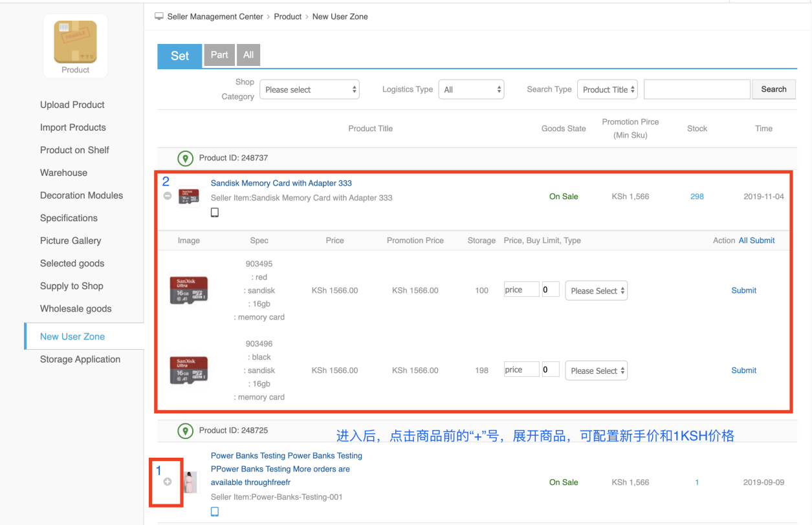
Task: Click the mobile device icon under Power Banks product
Action: pos(215,511)
